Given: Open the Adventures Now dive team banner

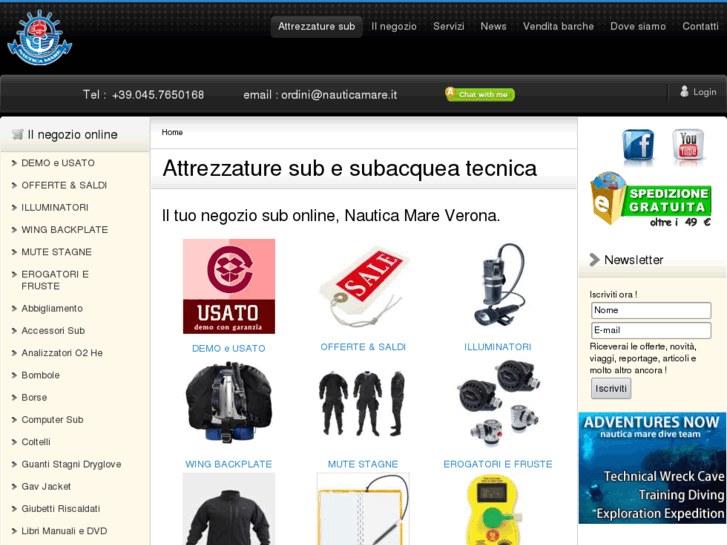Looking at the screenshot, I should tap(652, 468).
